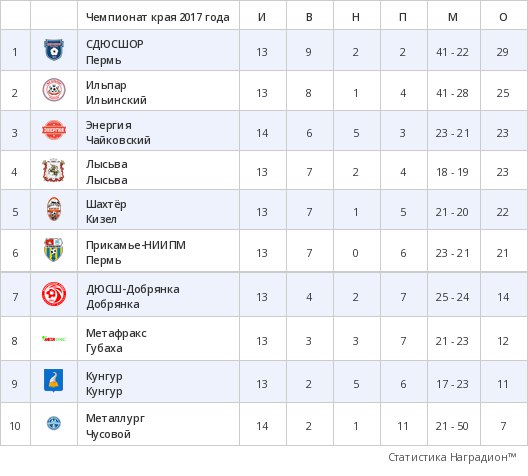Click the М goals column header
The width and height of the screenshot is (528, 476).
point(453,17)
